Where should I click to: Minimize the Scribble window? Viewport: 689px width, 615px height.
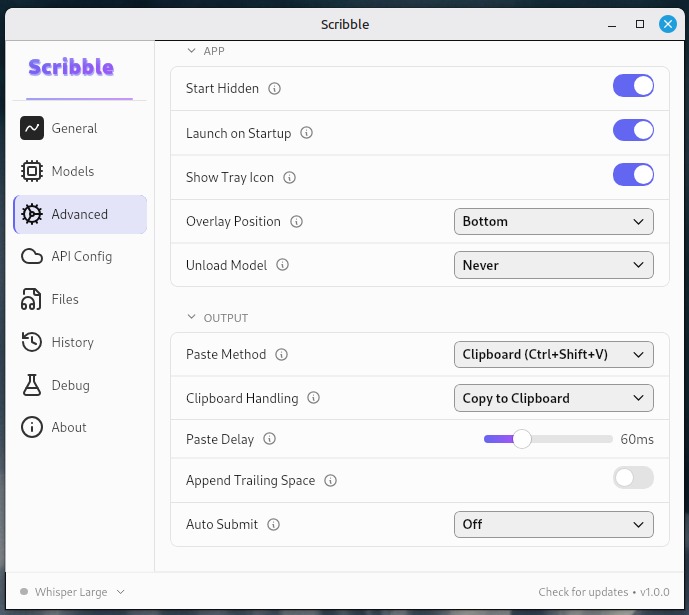click(612, 25)
